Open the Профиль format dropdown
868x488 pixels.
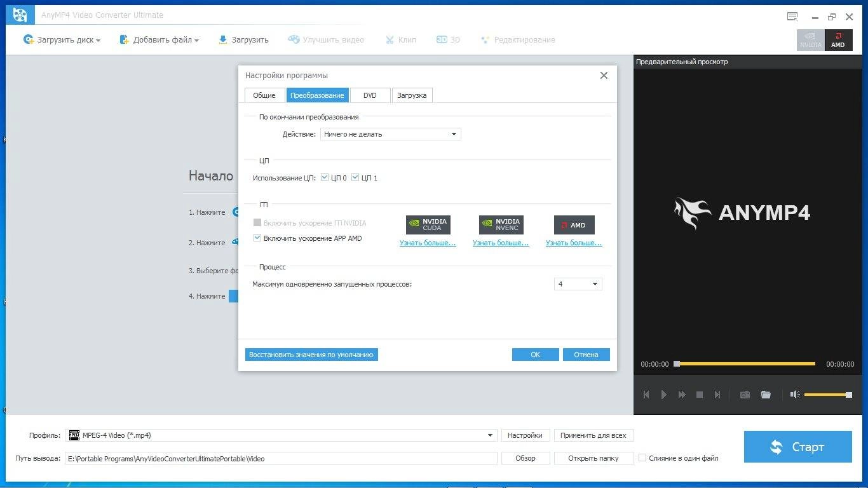point(281,435)
